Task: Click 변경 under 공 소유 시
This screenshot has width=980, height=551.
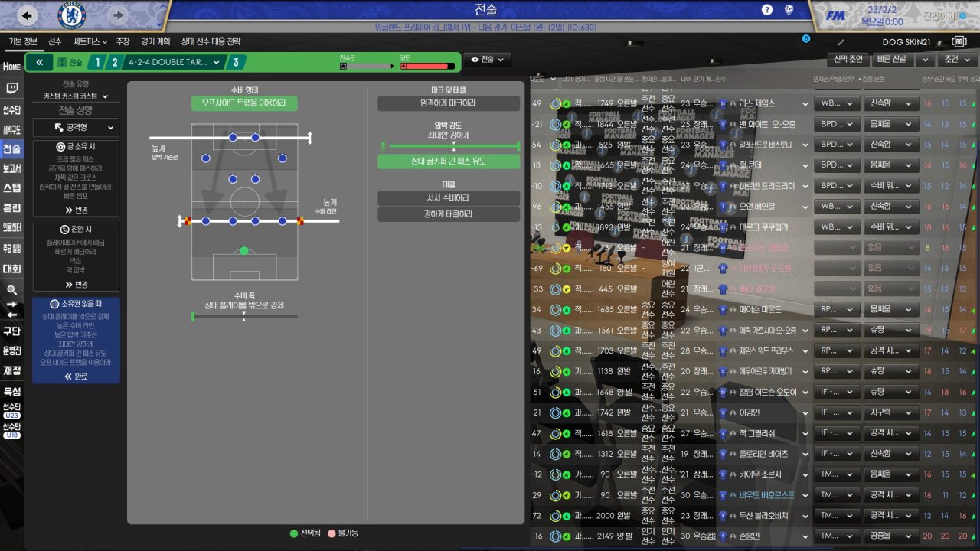Action: click(77, 210)
